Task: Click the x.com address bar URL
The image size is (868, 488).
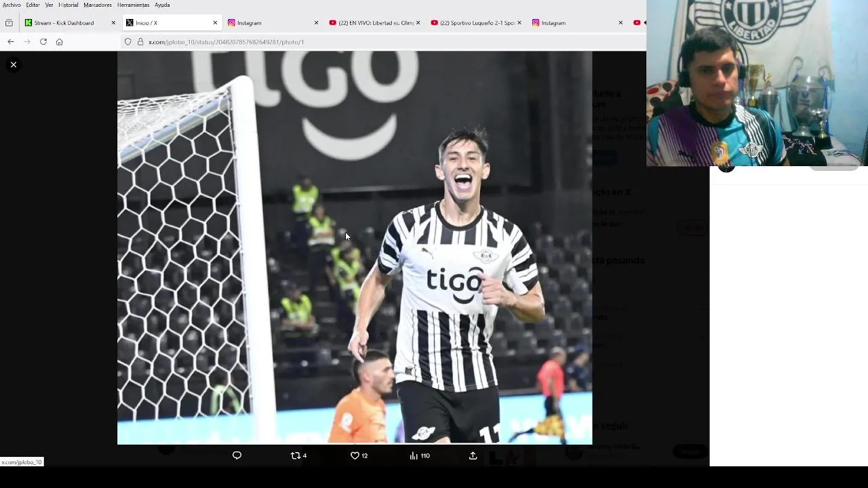Action: coord(226,42)
